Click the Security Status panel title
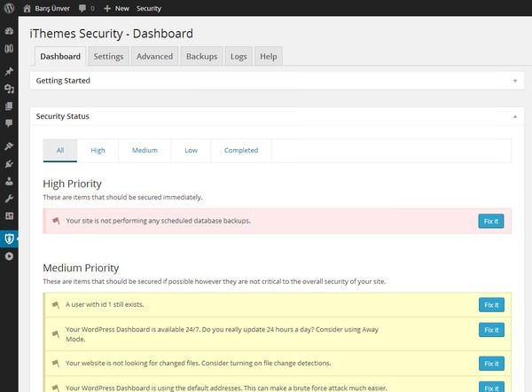This screenshot has width=532, height=392. point(62,116)
